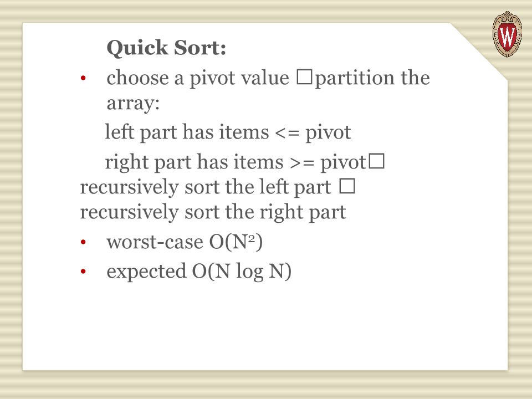Click the text 'choose a pivot value'
Viewport: 532px width, 399px height.
click(x=198, y=78)
